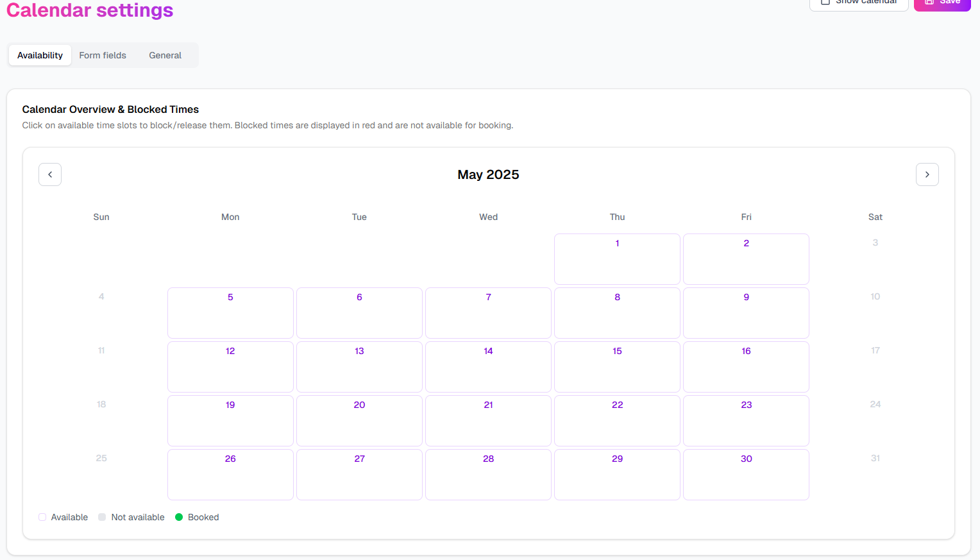Click the grayed-out Saturday 31
This screenshot has height=560, width=980.
875,458
